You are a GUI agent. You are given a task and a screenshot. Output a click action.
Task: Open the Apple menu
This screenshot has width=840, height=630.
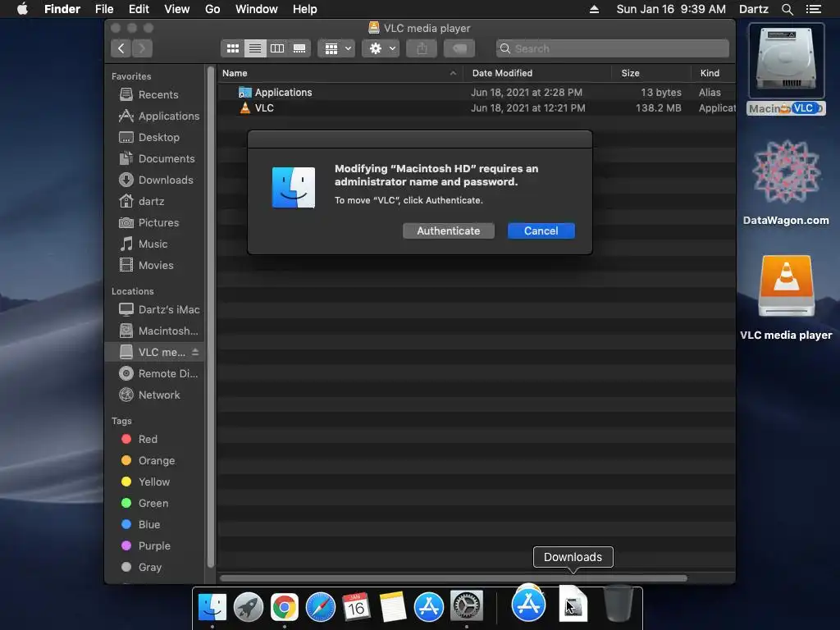pyautogui.click(x=22, y=9)
